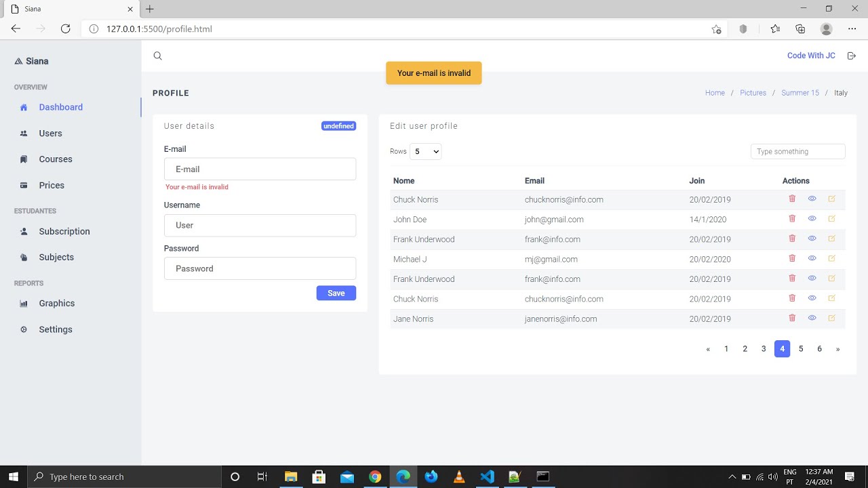The width and height of the screenshot is (868, 488).
Task: Open the Rows count dropdown
Action: coord(425,152)
